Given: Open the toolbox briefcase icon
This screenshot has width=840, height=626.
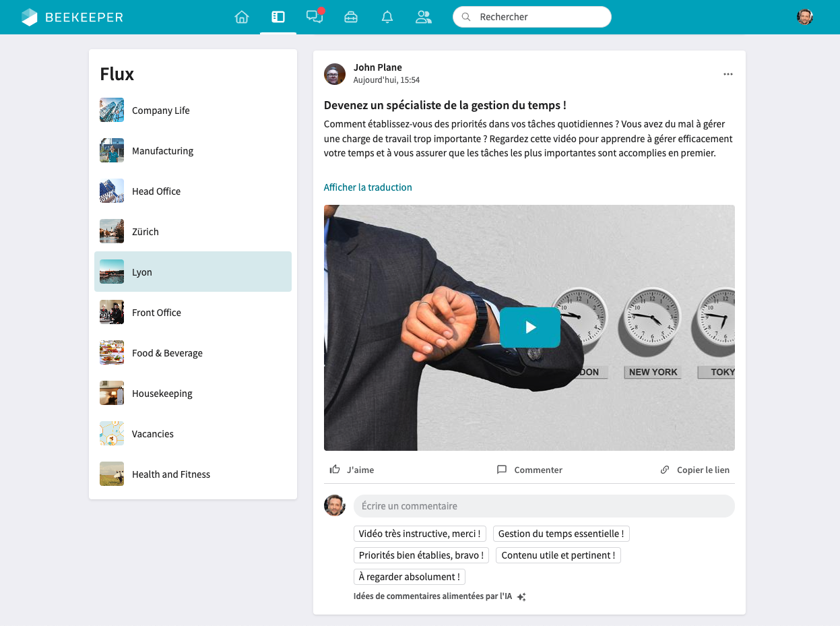Looking at the screenshot, I should [x=351, y=17].
